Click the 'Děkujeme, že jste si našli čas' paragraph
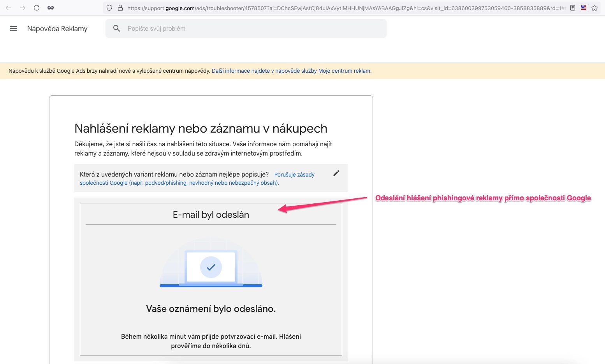The height and width of the screenshot is (364, 605). pyautogui.click(x=203, y=149)
